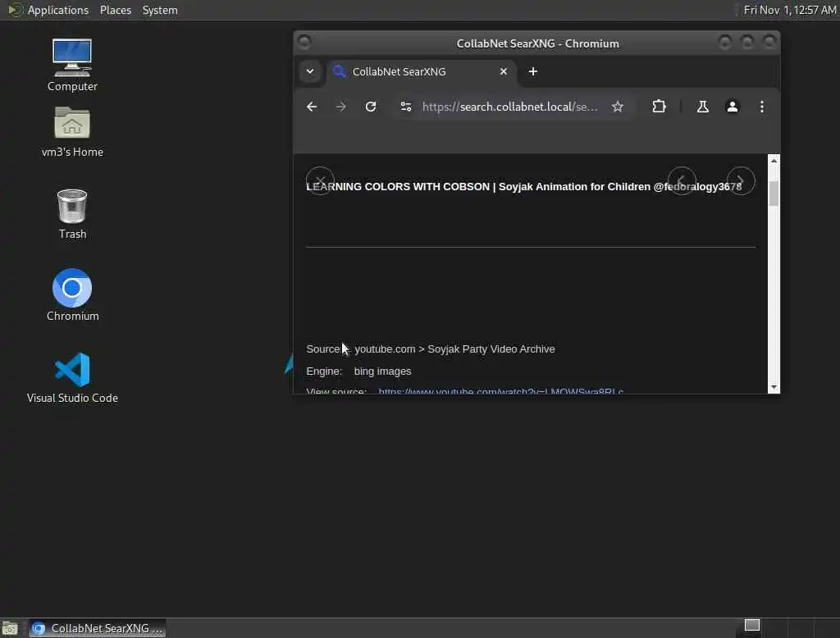
Task: Open the System menu
Action: 160,10
